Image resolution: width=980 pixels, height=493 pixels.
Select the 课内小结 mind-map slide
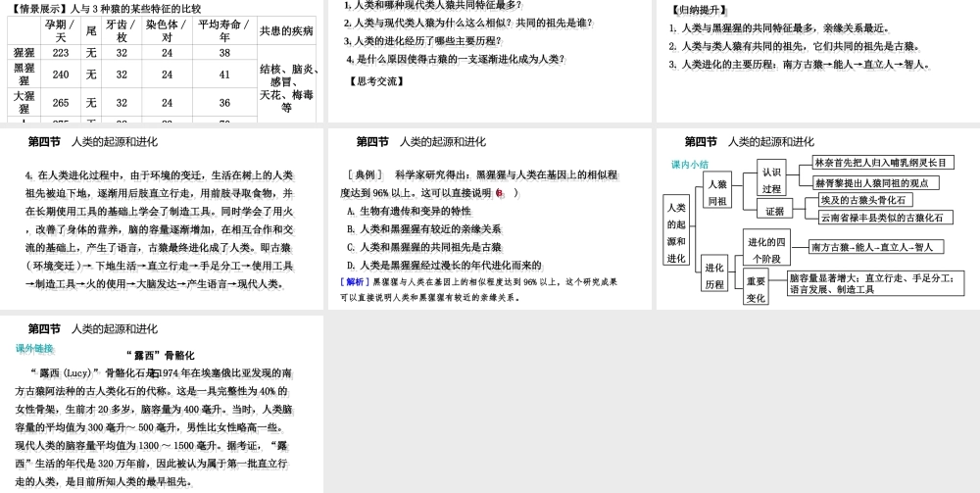[818, 219]
